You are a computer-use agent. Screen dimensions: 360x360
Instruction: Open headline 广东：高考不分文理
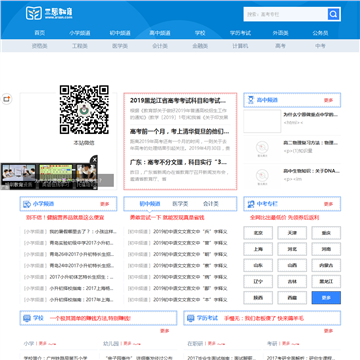178,162
